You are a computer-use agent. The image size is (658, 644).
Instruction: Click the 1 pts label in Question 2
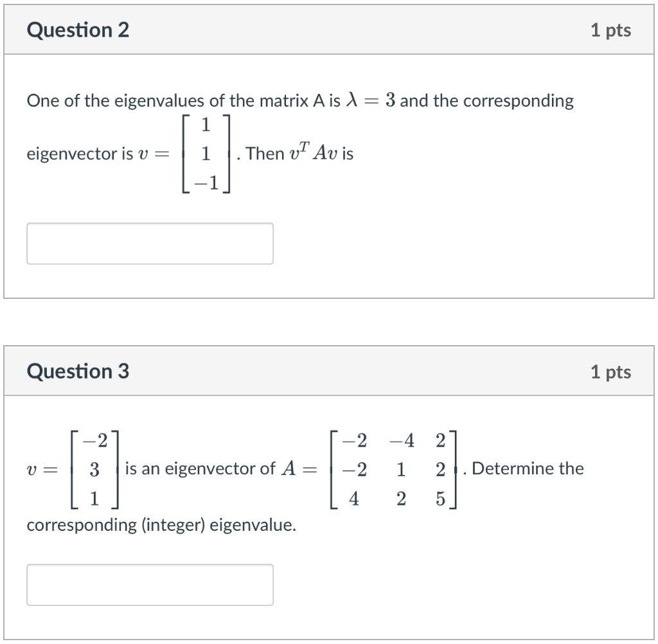[610, 30]
